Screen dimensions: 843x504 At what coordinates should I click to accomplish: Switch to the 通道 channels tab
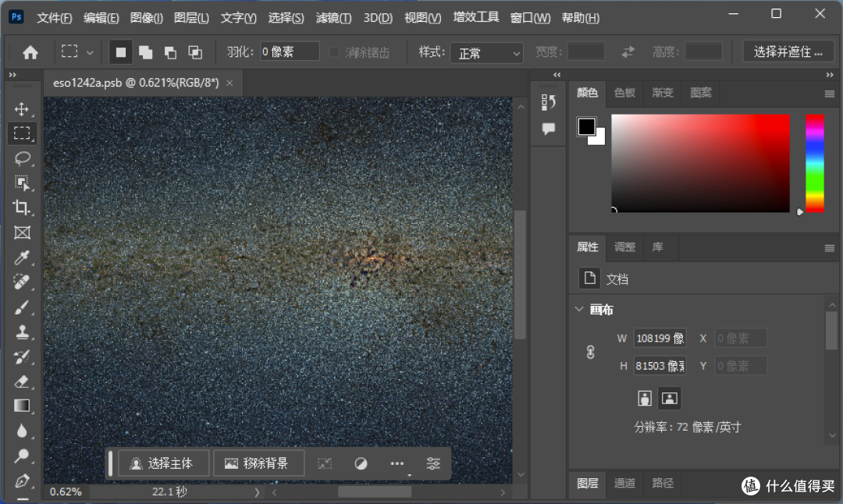(x=624, y=483)
